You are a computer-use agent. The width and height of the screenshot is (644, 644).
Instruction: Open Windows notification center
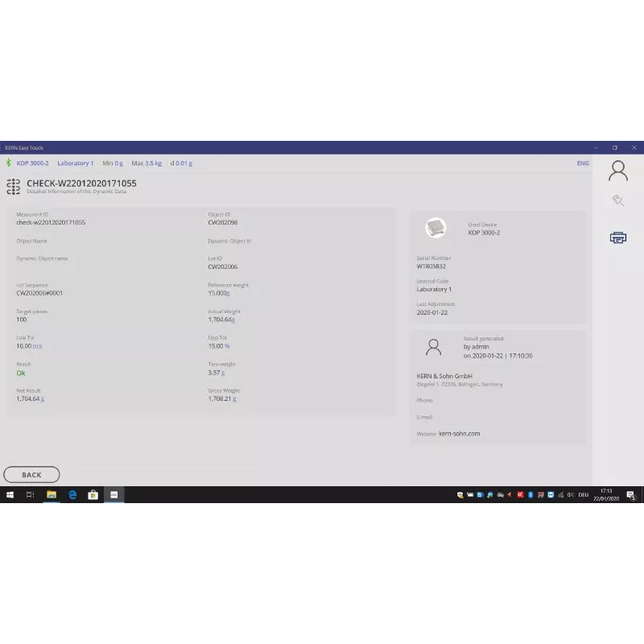point(632,495)
